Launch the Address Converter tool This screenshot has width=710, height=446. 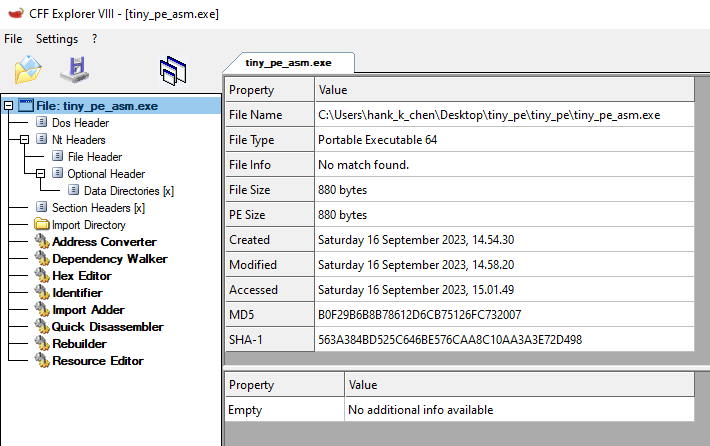coord(104,242)
